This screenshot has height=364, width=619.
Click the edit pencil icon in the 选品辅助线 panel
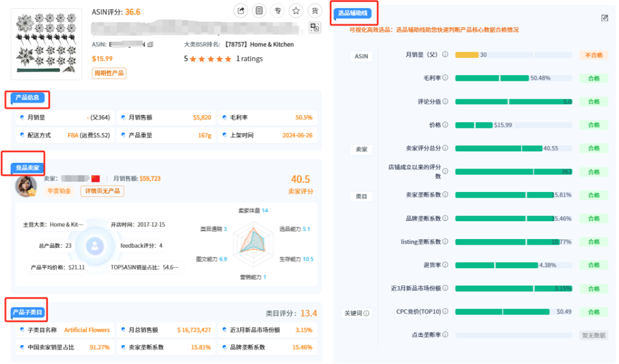[605, 18]
